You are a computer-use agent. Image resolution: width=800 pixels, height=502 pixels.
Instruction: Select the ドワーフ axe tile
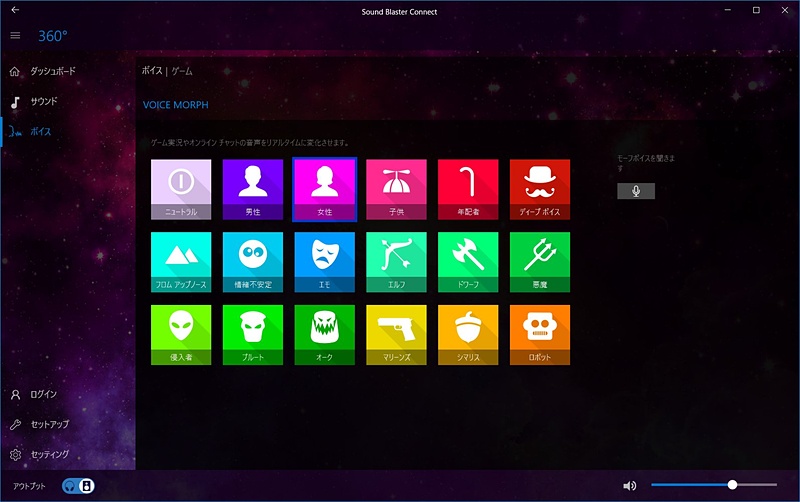pyautogui.click(x=468, y=262)
